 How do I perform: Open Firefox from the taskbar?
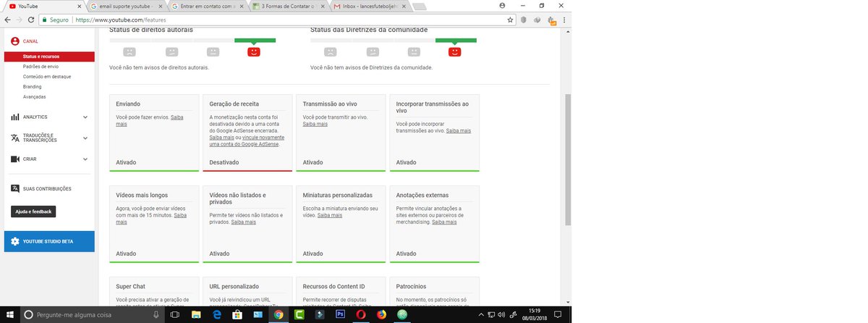coord(382,315)
